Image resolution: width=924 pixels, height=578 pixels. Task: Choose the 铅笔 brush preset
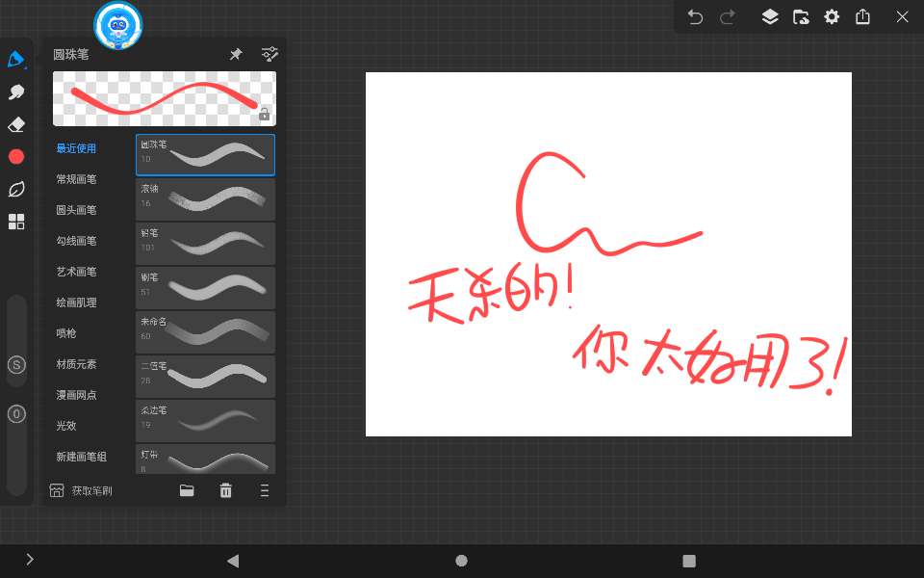205,244
